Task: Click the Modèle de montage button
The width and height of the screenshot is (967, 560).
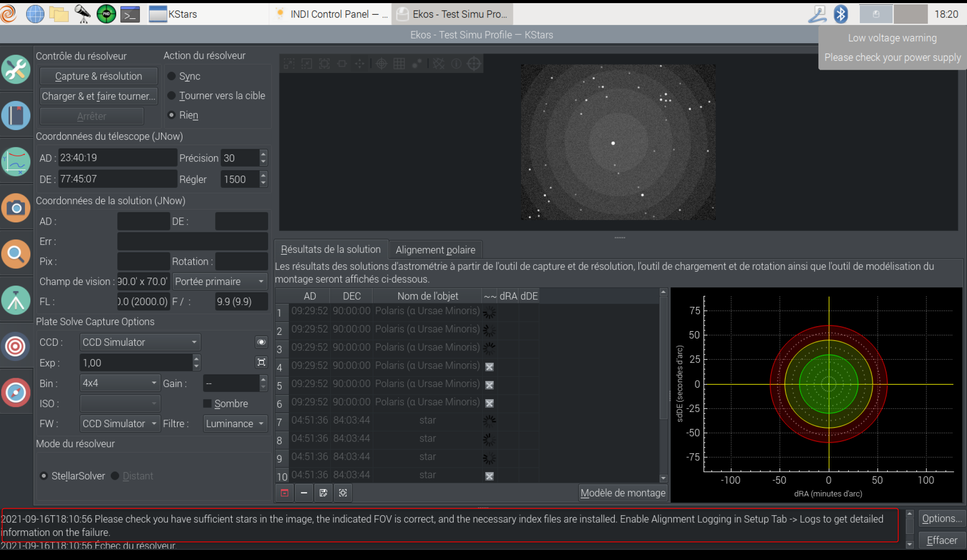Action: pos(622,493)
